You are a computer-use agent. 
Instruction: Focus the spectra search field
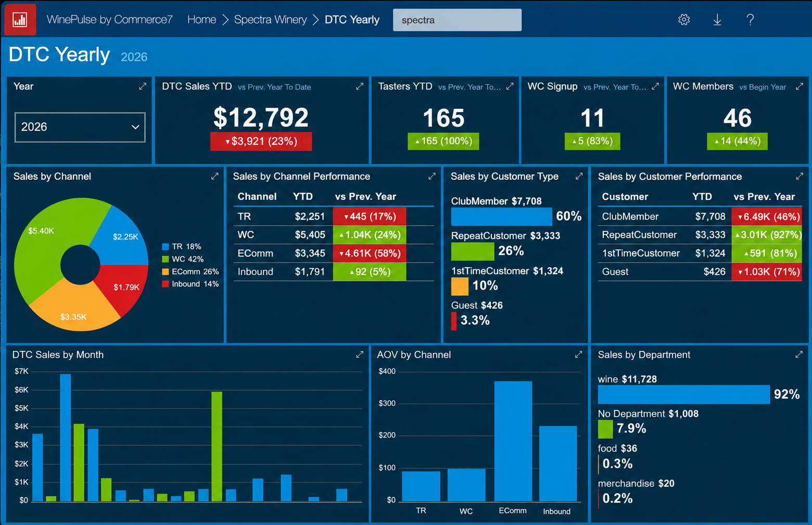click(457, 20)
